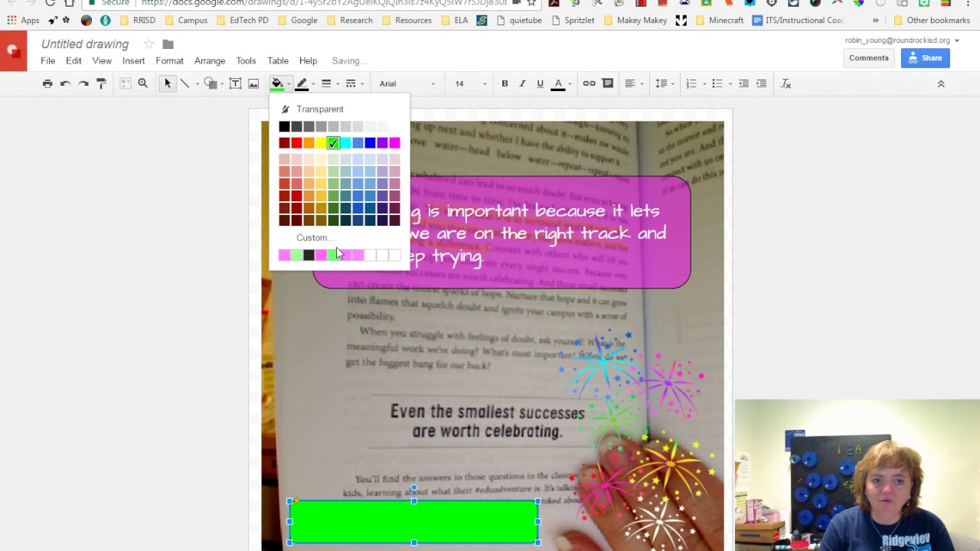The image size is (980, 551).
Task: Star the Untitled drawing document
Action: pyautogui.click(x=149, y=44)
